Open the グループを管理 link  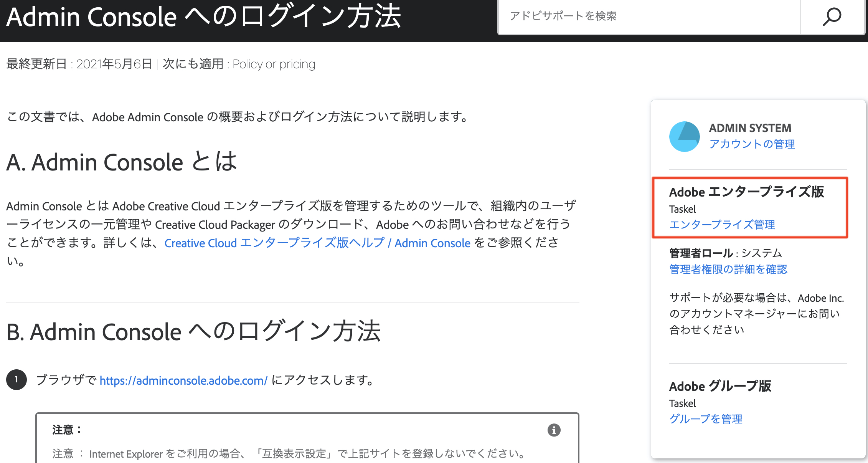pos(706,419)
